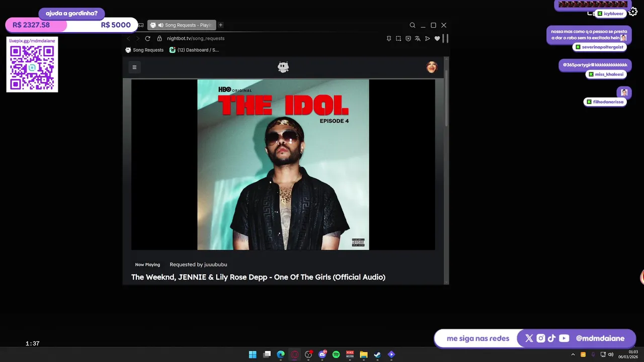Click the padlock site info icon
This screenshot has width=644, height=362.
(159, 38)
